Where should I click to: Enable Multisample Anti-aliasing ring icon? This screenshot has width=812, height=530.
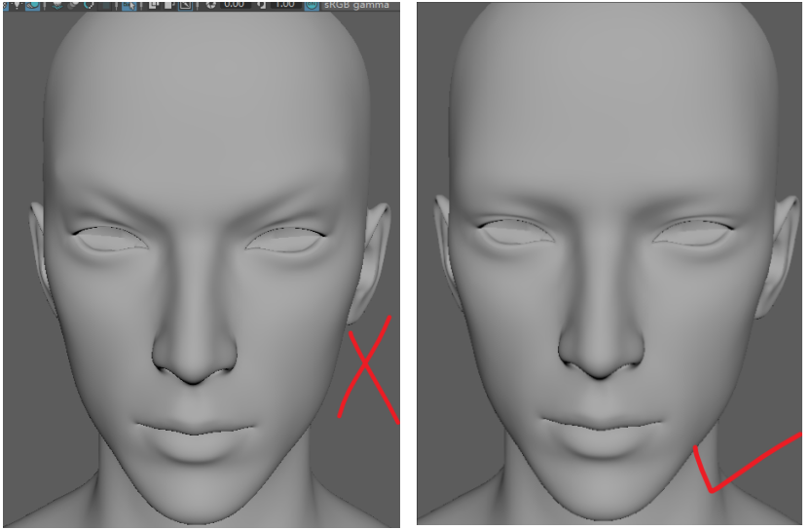(x=89, y=5)
